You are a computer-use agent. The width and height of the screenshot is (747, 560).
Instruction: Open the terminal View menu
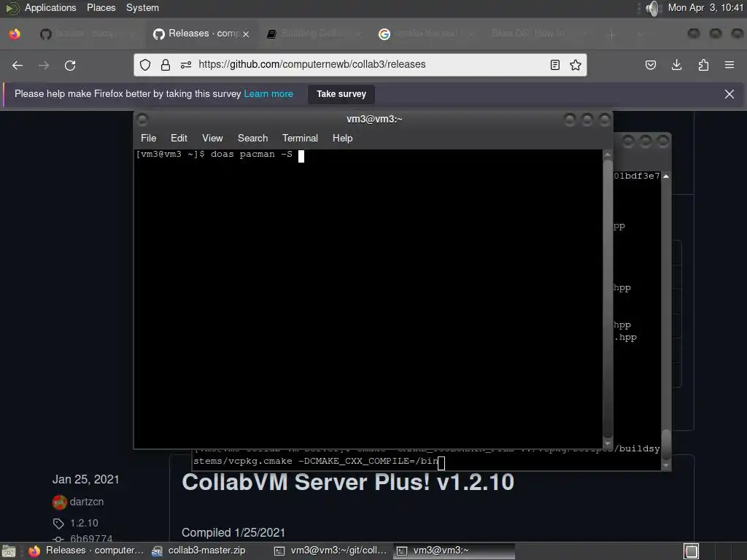[x=212, y=138]
